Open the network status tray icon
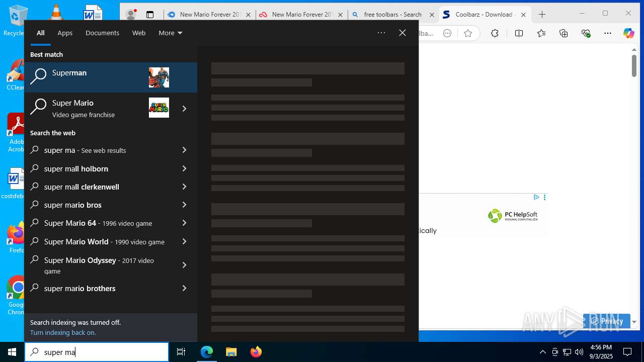The width and height of the screenshot is (644, 362). [x=567, y=352]
